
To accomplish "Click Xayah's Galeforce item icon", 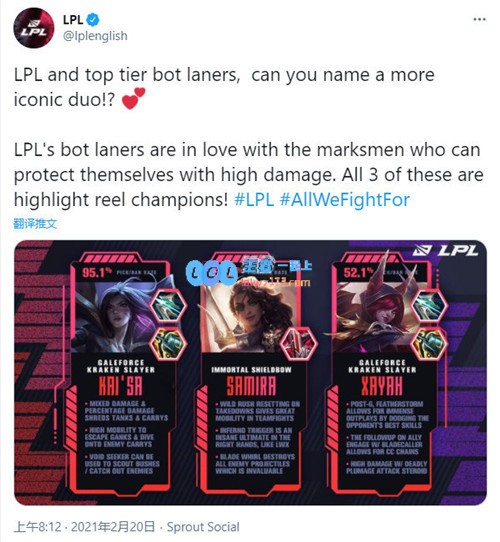I will [x=430, y=306].
